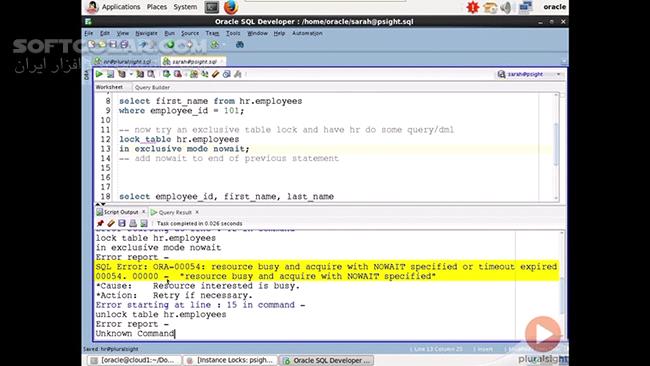Click the binoculars Find DB Object icon
This screenshot has height=366, width=650.
240,44
